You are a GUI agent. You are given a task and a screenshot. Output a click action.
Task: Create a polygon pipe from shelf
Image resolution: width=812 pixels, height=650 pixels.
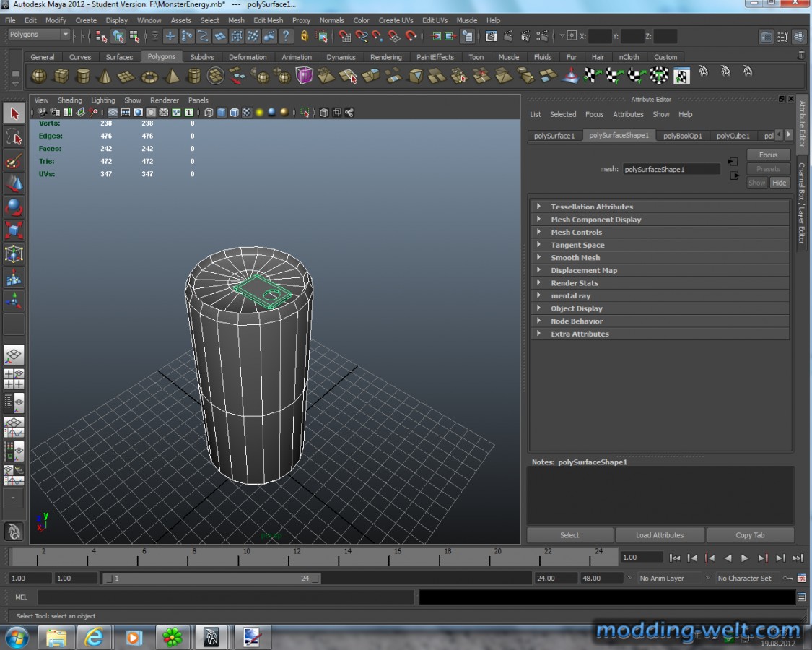point(193,77)
